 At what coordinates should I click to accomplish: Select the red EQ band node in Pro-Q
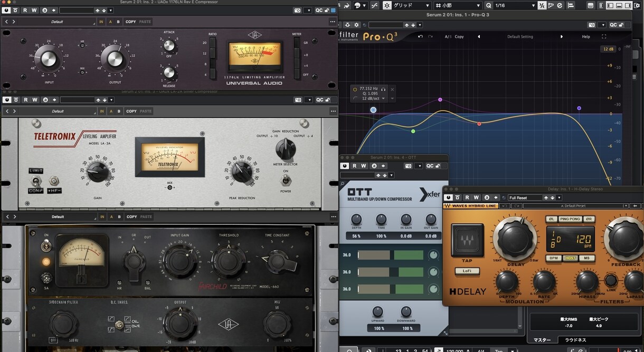pyautogui.click(x=479, y=123)
